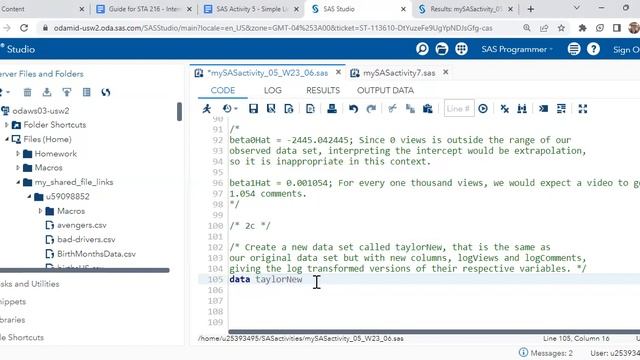
Task: Switch to the mySASactivity7.sas program tab
Action: (x=399, y=73)
